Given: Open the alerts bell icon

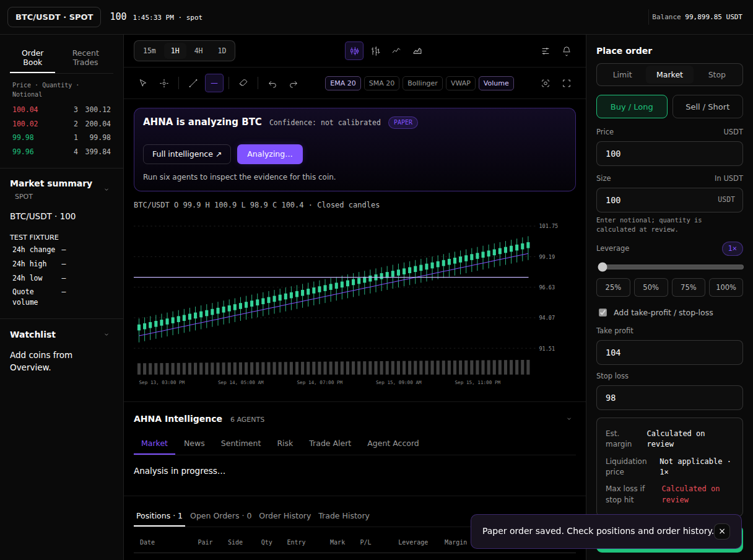Looking at the screenshot, I should tap(567, 51).
